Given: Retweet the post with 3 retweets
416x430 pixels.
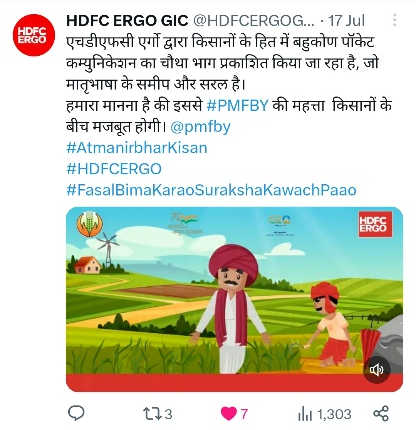Looking at the screenshot, I should tap(157, 414).
